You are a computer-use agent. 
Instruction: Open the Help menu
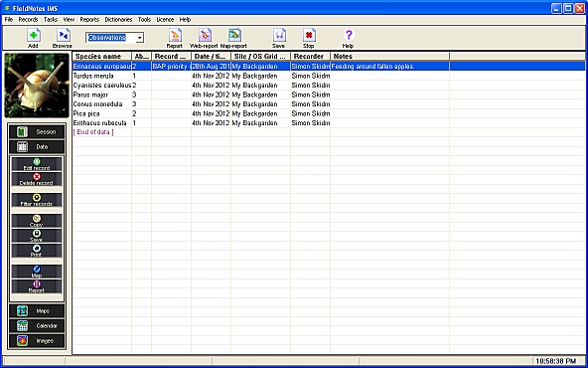[185, 20]
